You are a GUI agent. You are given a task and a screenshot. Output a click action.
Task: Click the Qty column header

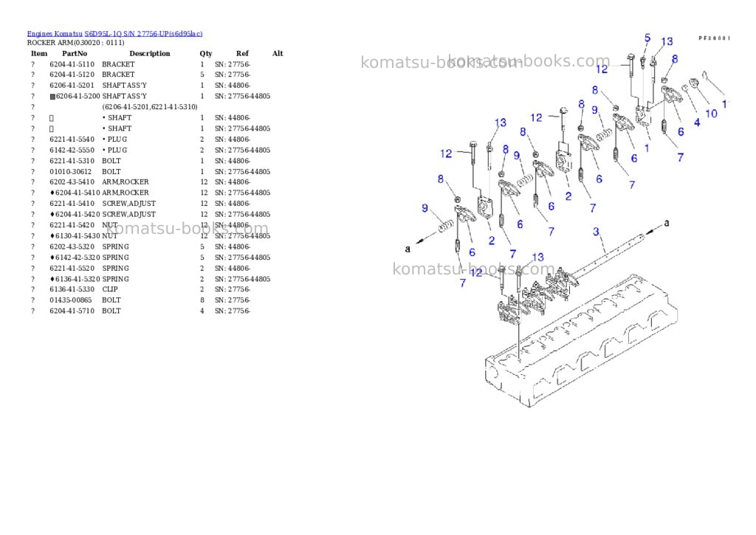[x=206, y=53]
